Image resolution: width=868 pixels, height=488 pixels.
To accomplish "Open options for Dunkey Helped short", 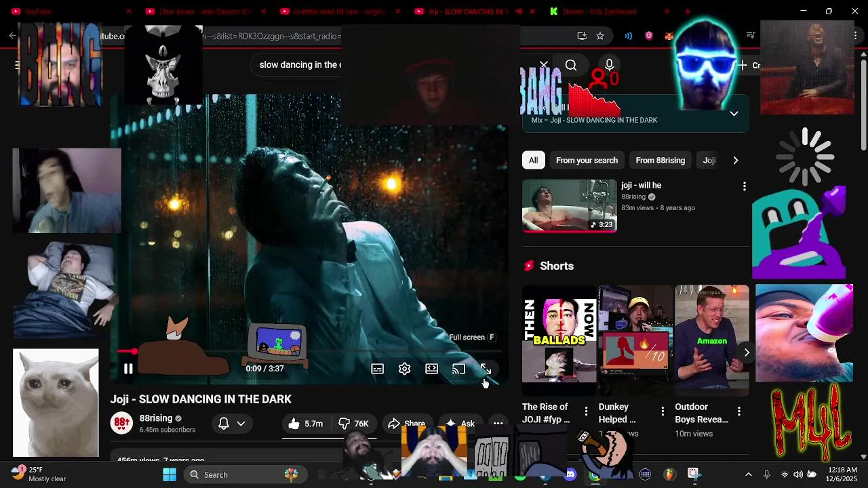I will (x=663, y=411).
